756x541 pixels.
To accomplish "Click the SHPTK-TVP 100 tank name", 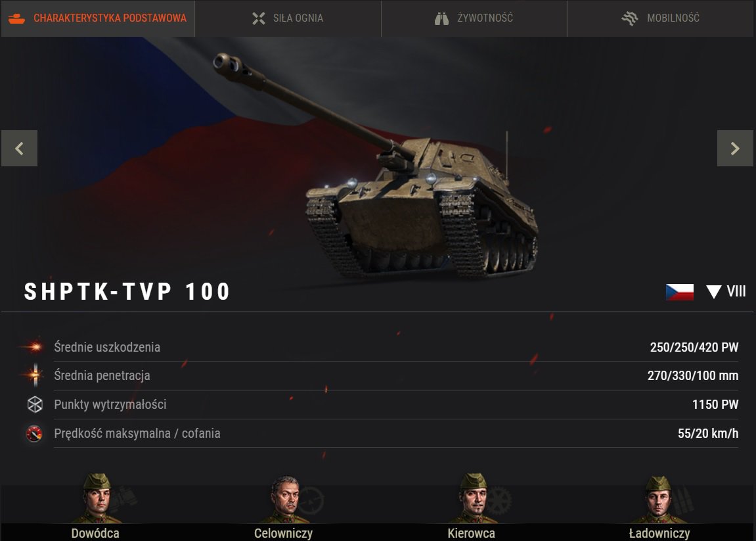I will click(127, 291).
